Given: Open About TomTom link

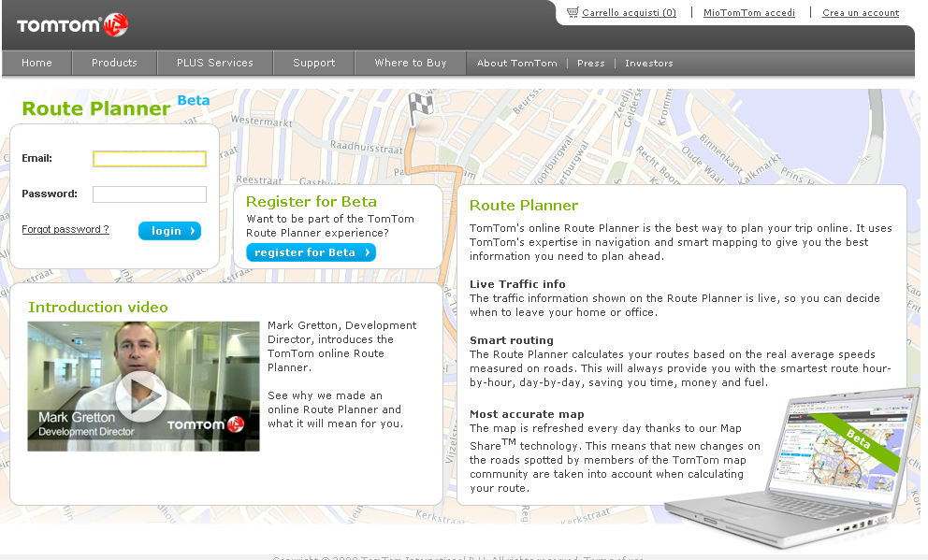Looking at the screenshot, I should [516, 64].
